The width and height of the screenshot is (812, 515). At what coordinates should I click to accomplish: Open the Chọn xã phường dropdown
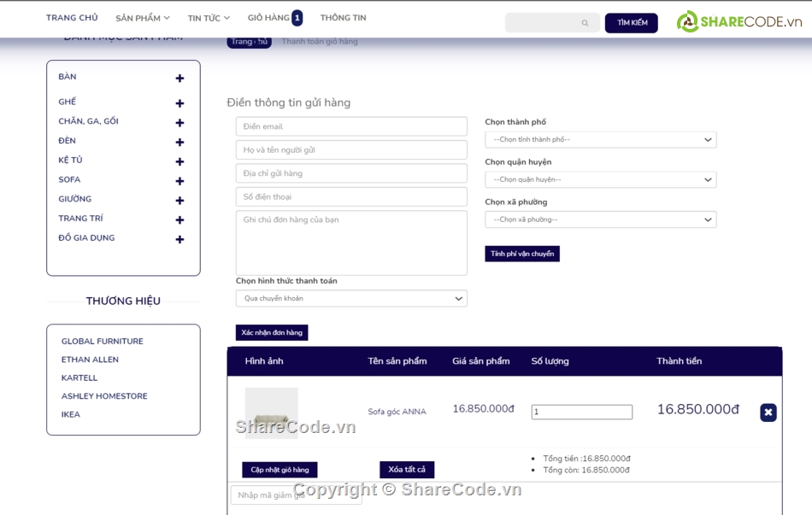600,219
